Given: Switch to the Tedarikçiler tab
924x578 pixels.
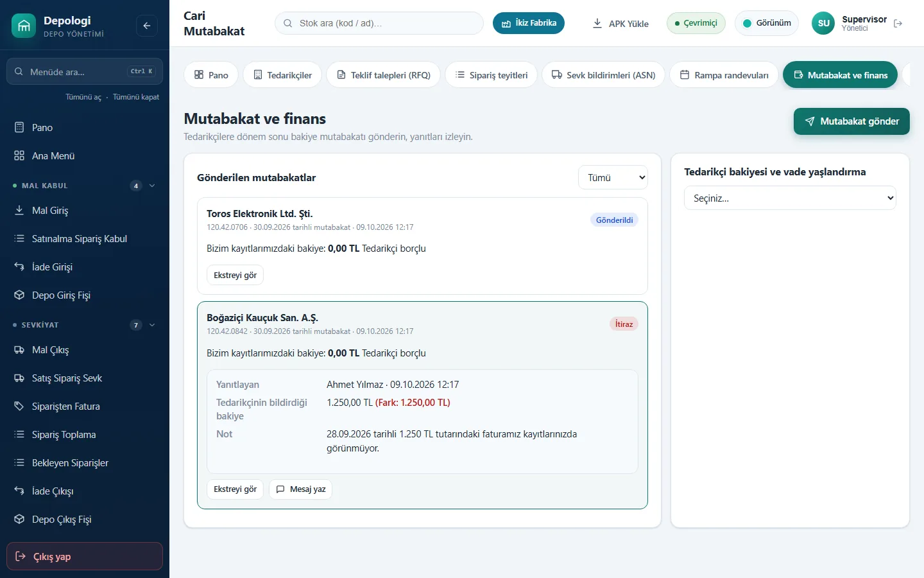Looking at the screenshot, I should pos(282,75).
